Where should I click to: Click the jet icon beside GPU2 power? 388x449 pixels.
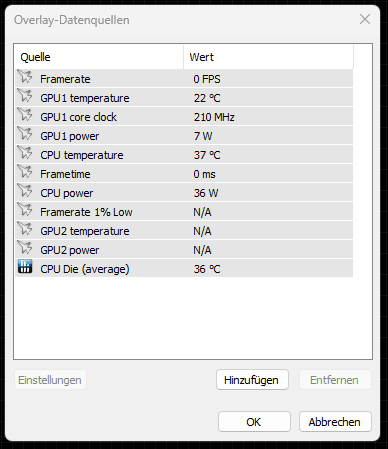coord(25,248)
